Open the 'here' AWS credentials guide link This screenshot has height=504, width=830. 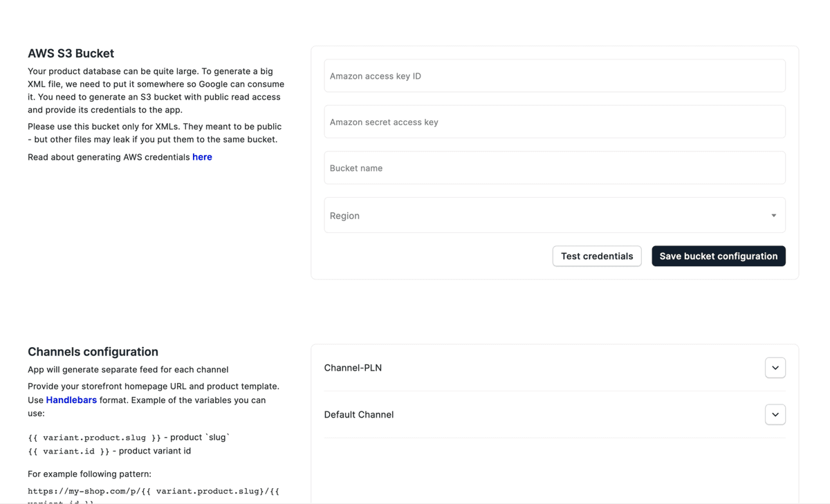point(202,157)
